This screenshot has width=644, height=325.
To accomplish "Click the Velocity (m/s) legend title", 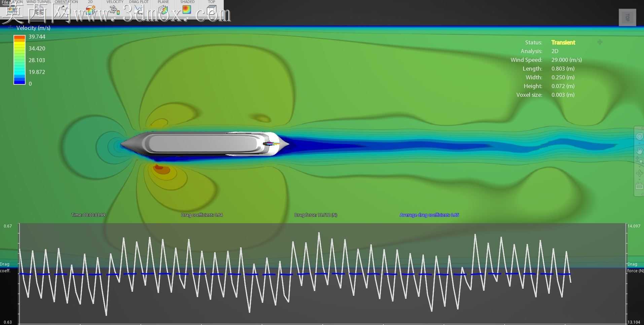I will click(x=33, y=28).
